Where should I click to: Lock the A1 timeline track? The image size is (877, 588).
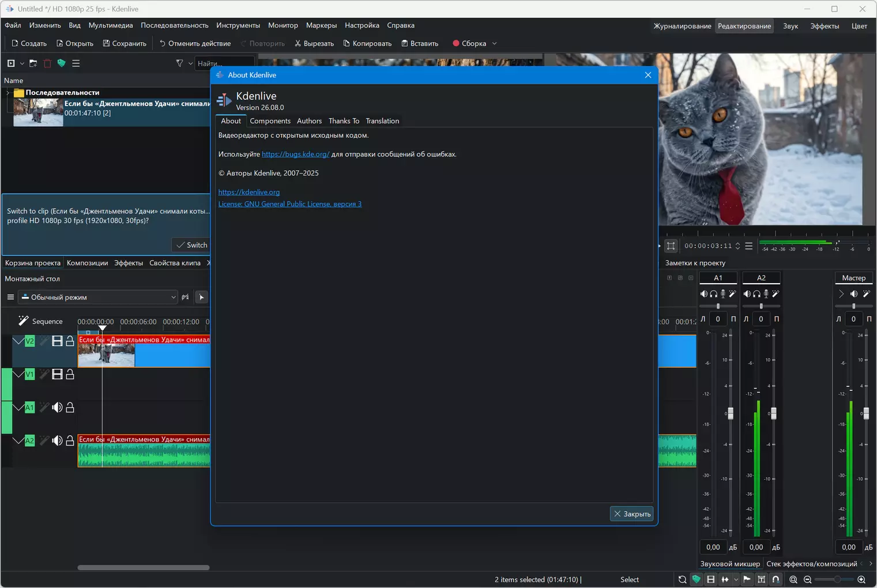pyautogui.click(x=70, y=408)
